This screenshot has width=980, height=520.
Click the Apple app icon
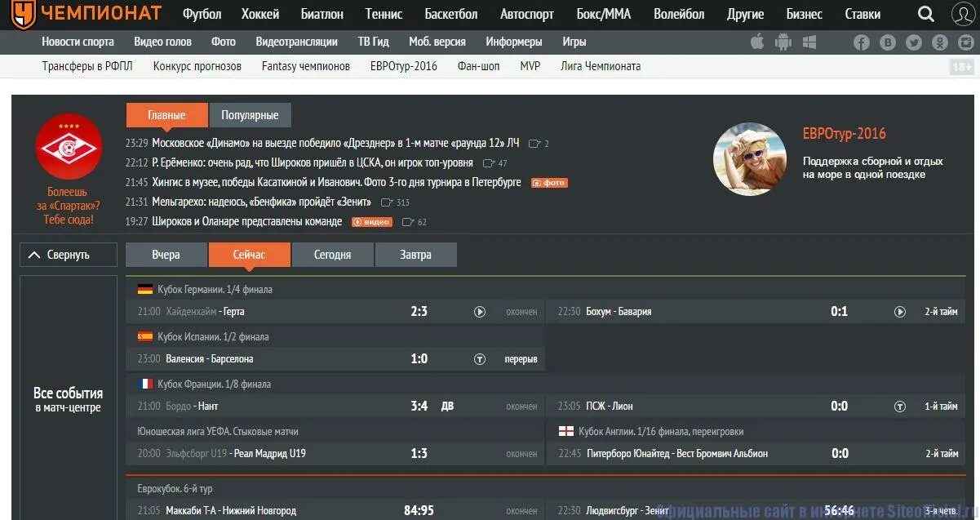tap(757, 42)
